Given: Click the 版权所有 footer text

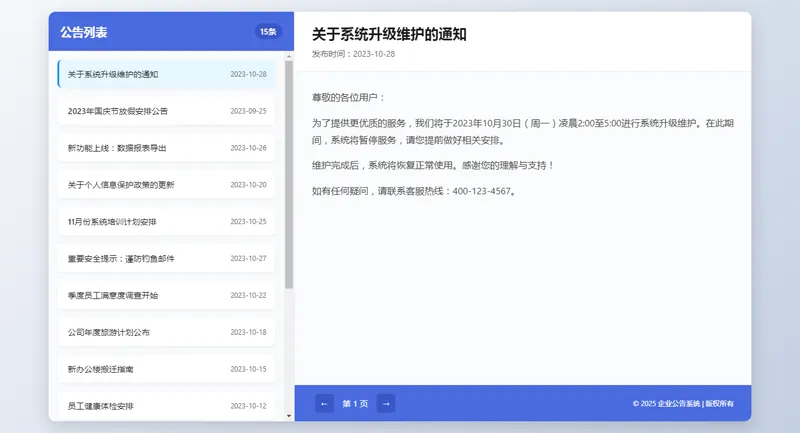Looking at the screenshot, I should click(719, 404).
